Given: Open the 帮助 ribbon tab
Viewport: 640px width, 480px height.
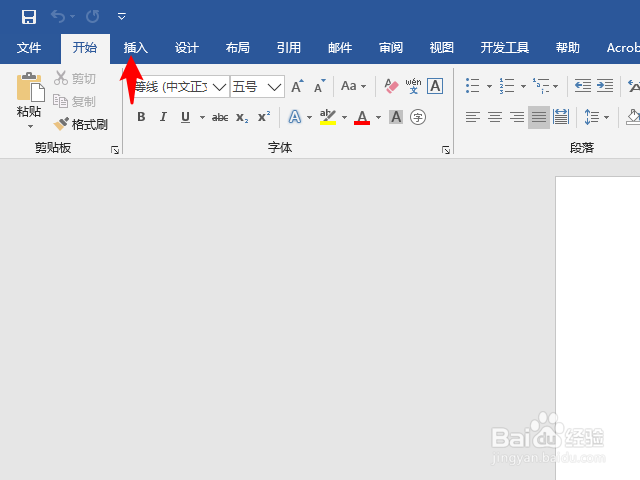Looking at the screenshot, I should pos(567,48).
